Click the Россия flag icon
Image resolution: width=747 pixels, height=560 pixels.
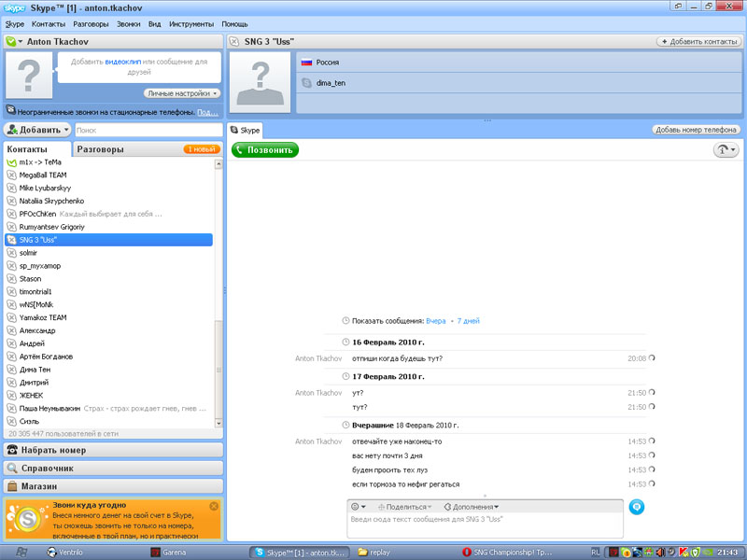(x=307, y=63)
